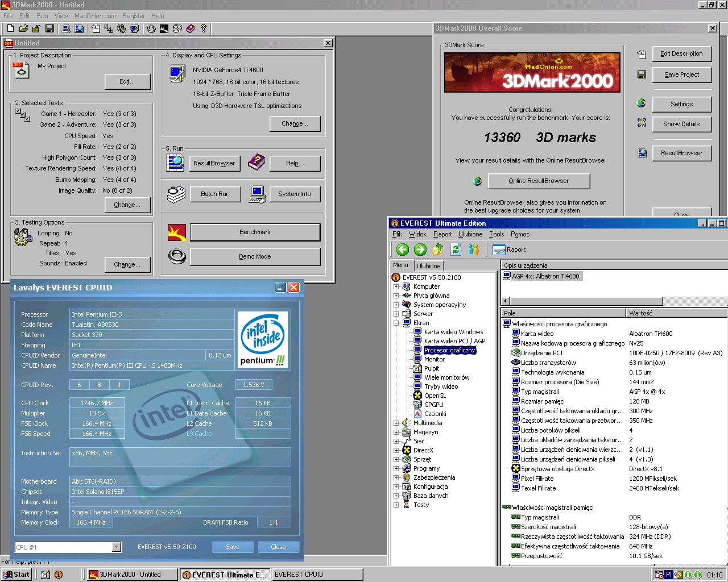Click the Settings button in Overall Score
728x582 pixels.
(681, 104)
